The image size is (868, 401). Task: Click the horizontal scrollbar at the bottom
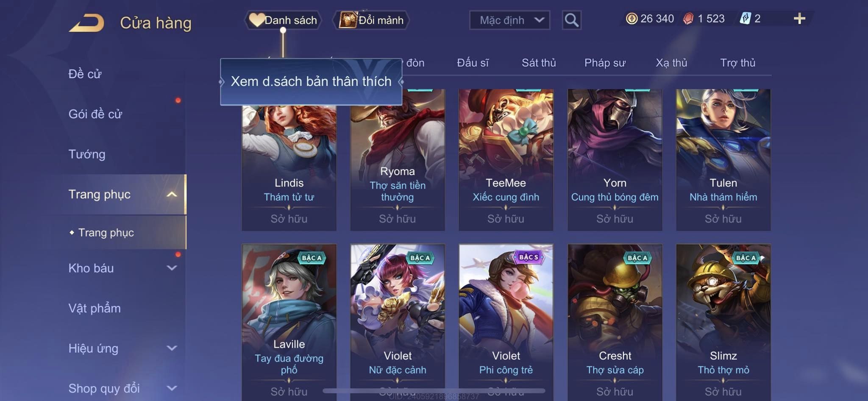tap(434, 391)
